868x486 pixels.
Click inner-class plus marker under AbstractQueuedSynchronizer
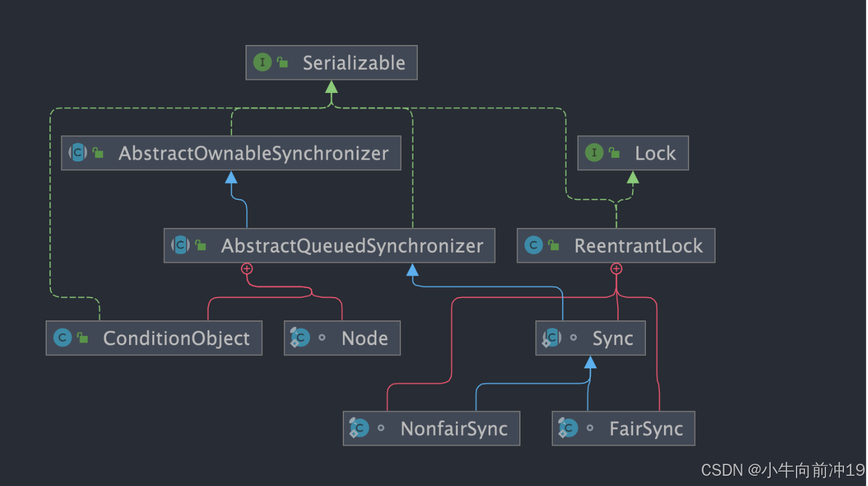pos(246,269)
